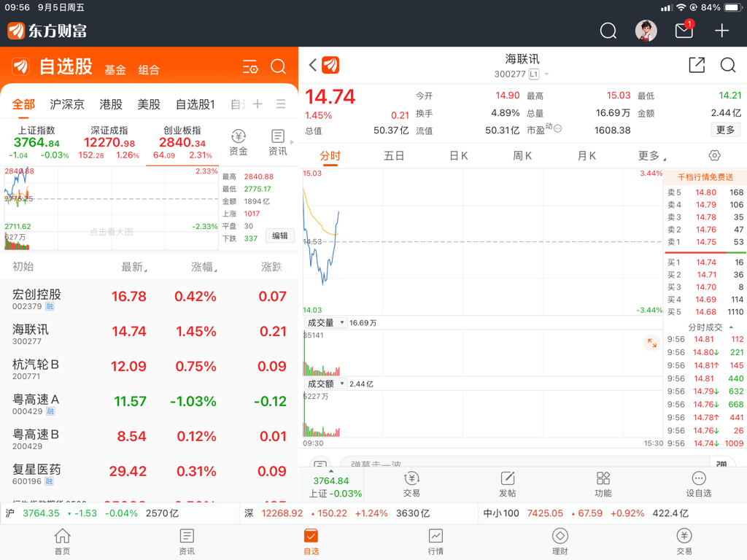Add a new watchlist group tab
The image size is (747, 560).
258,104
